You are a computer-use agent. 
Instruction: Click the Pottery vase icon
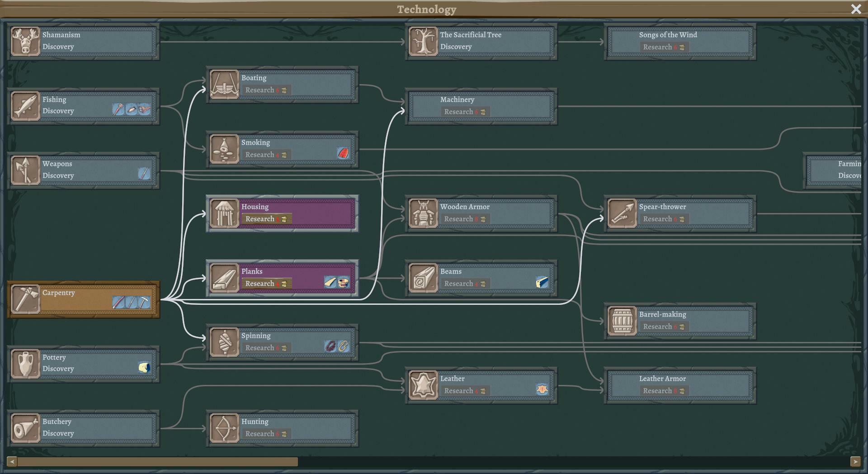(x=25, y=364)
